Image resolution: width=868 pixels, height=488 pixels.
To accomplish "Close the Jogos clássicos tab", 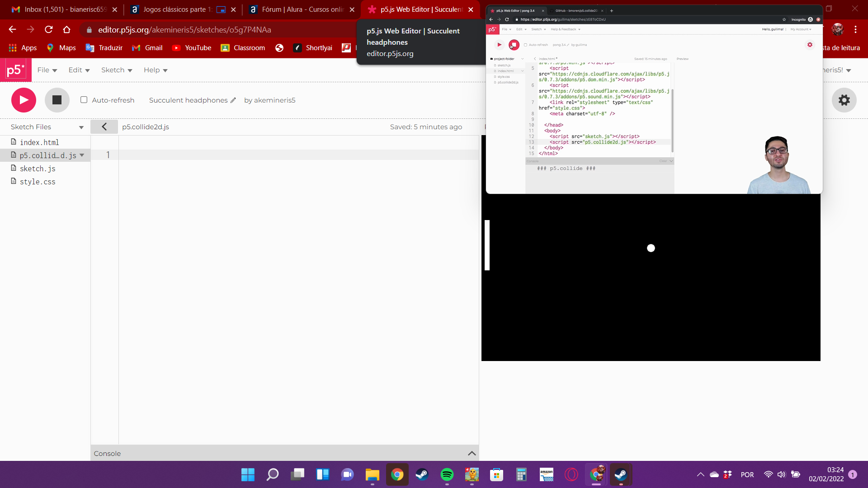I will coord(233,9).
